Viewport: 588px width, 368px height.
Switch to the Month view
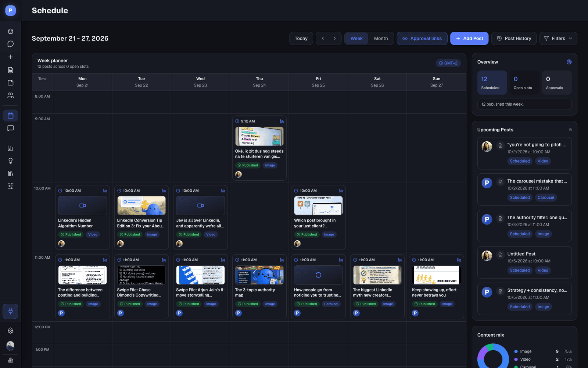[381, 38]
